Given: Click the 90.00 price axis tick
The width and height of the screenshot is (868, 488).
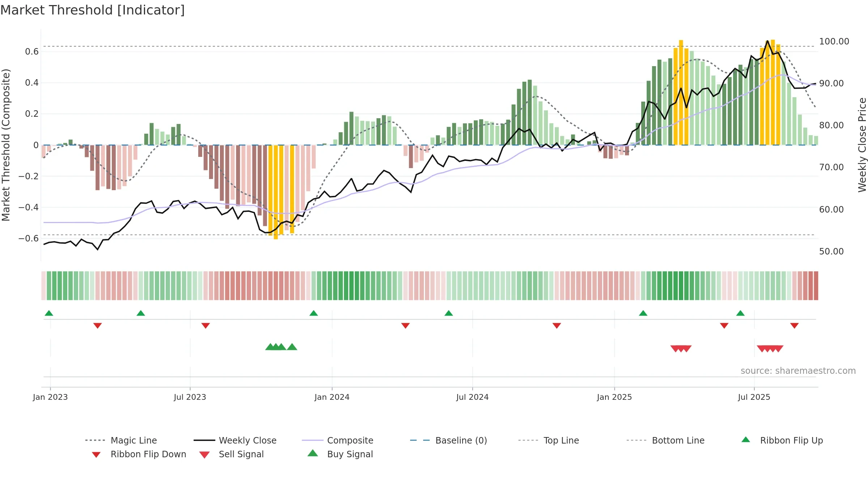Looking at the screenshot, I should point(831,83).
